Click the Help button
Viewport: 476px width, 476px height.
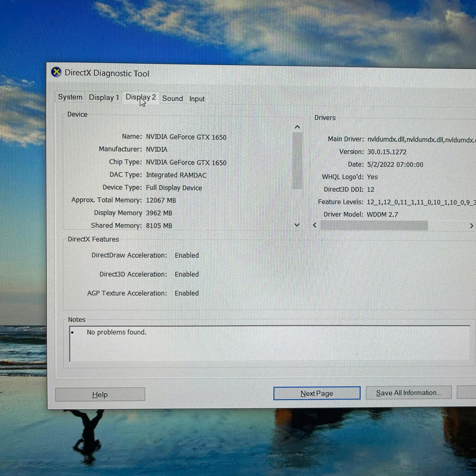(x=100, y=394)
